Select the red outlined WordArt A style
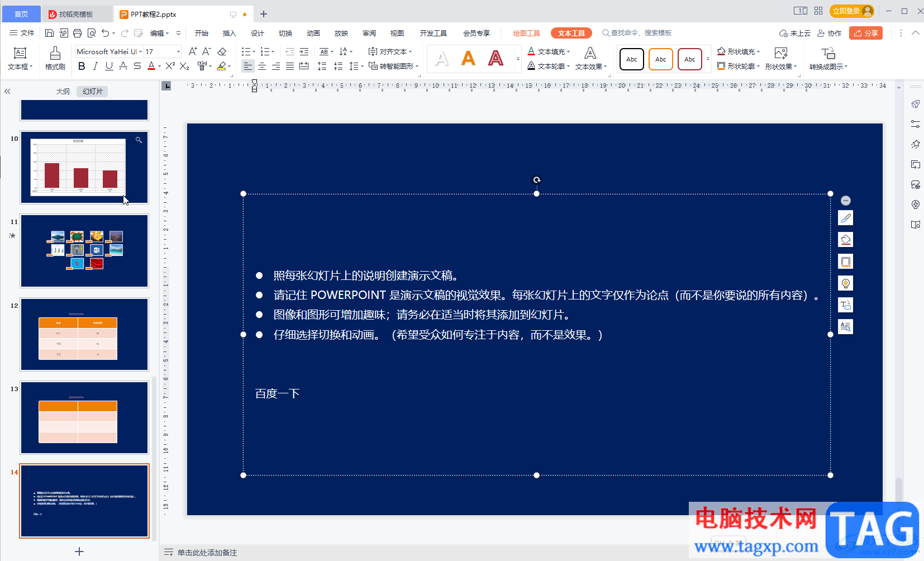 [496, 58]
